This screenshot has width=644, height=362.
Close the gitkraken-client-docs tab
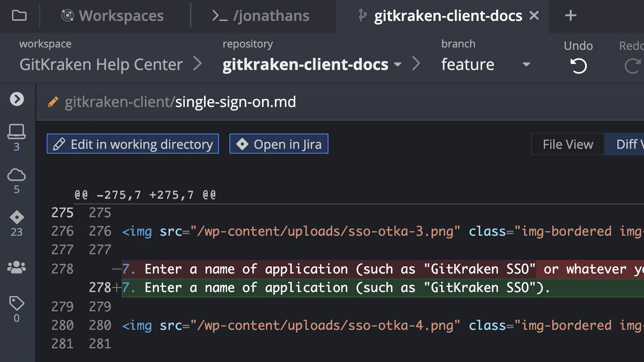coord(534,16)
